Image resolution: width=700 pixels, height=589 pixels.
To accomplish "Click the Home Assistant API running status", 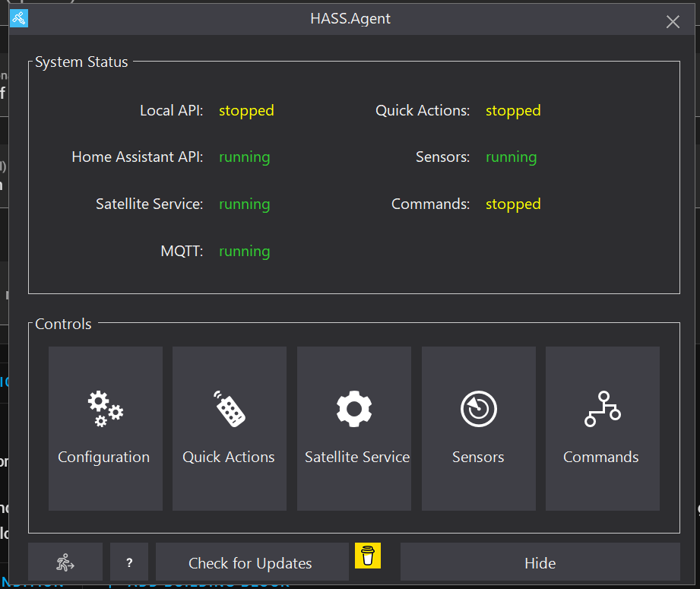I will coord(245,157).
